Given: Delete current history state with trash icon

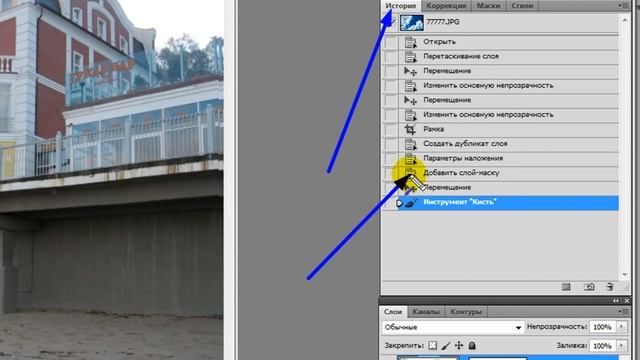Looking at the screenshot, I should pyautogui.click(x=610, y=287).
